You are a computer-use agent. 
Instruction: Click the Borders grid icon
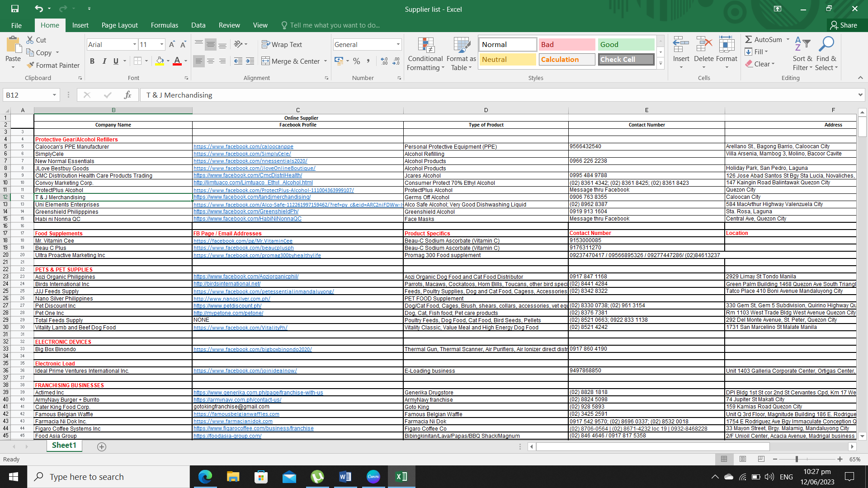tap(138, 61)
